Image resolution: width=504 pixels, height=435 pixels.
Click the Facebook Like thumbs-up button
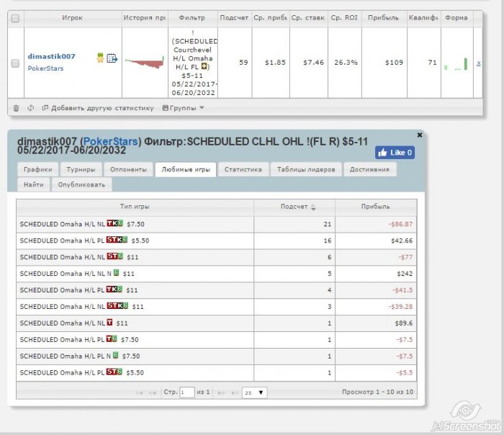pos(395,153)
